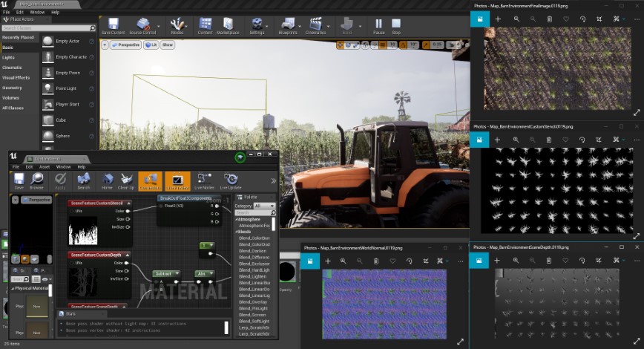Screen dimensions: 644x349
Task: Open the Marketplace from the toolbar
Action: tap(229, 26)
